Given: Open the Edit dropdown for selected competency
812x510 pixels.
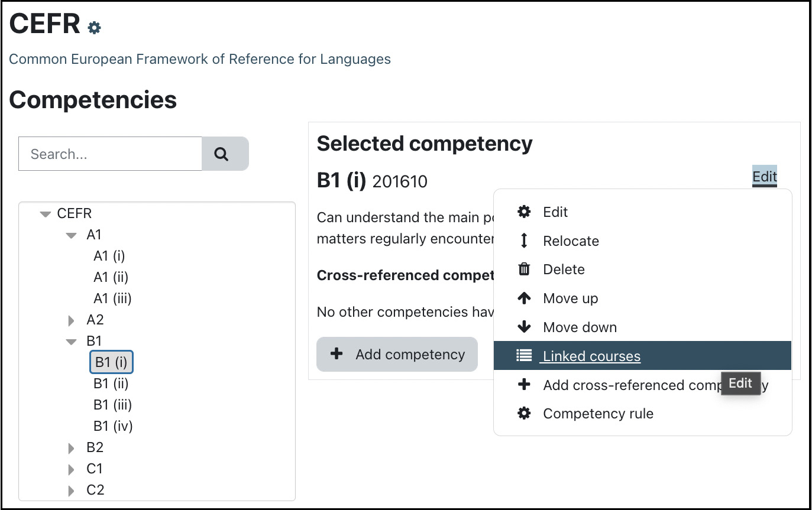Looking at the screenshot, I should 765,176.
